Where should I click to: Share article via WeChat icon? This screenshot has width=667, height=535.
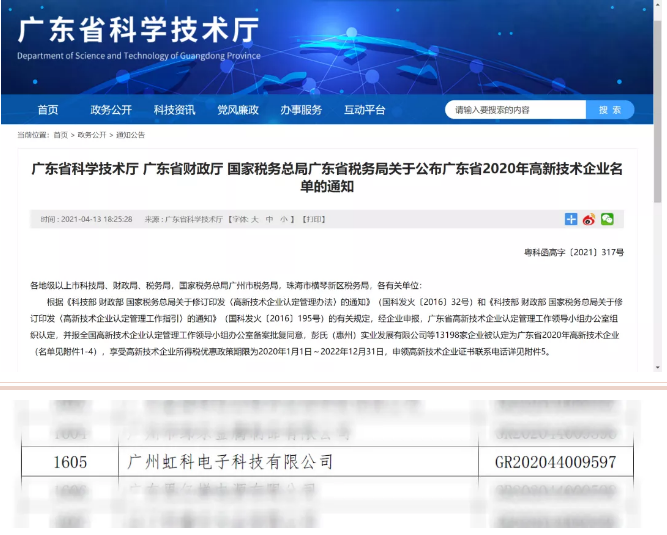click(x=606, y=219)
